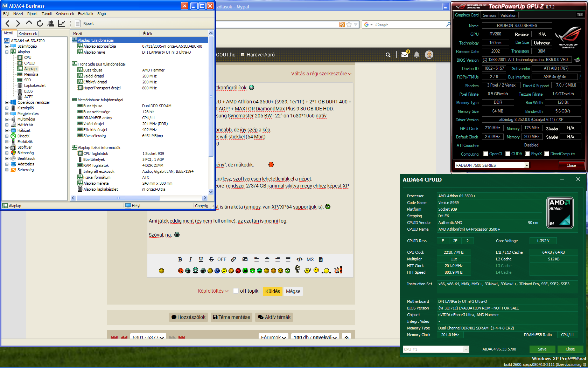Click the Strikethrough formatting icon
This screenshot has width=588, height=368.
211,259
